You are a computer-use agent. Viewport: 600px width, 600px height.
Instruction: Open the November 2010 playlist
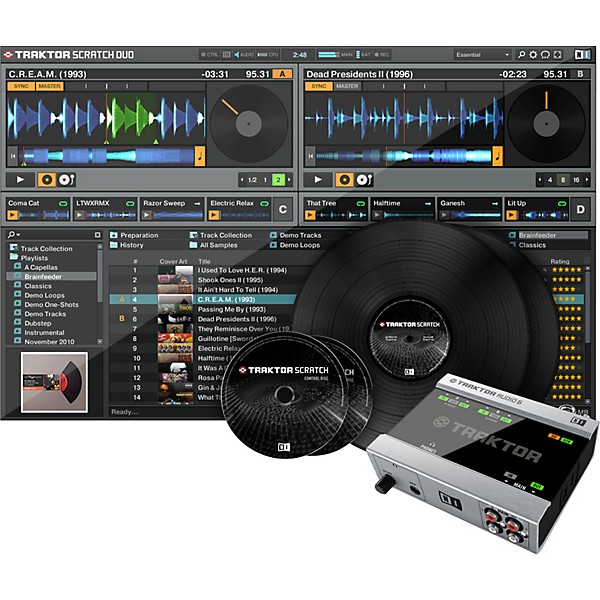coord(44,342)
